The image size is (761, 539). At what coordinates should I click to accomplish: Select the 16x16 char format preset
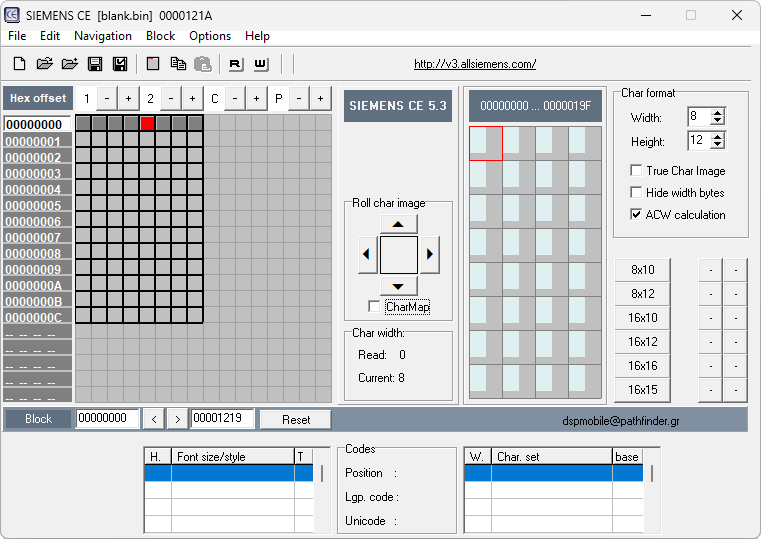click(x=643, y=366)
